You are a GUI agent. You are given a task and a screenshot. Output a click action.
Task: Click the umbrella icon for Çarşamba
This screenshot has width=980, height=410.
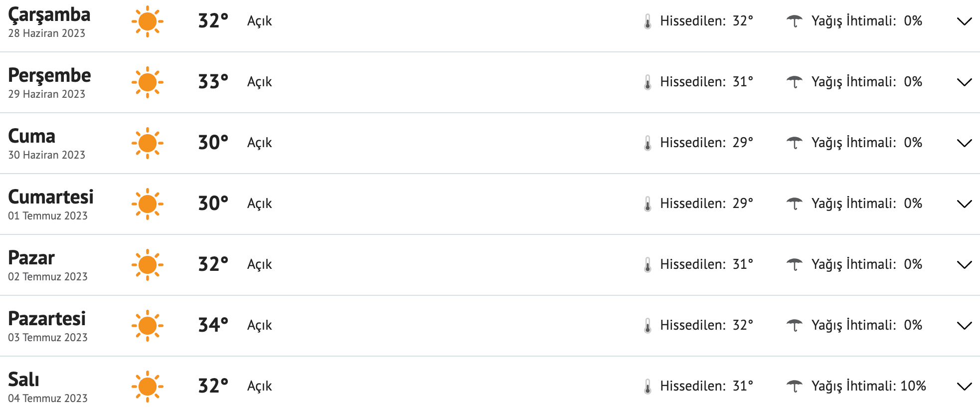pos(795,21)
